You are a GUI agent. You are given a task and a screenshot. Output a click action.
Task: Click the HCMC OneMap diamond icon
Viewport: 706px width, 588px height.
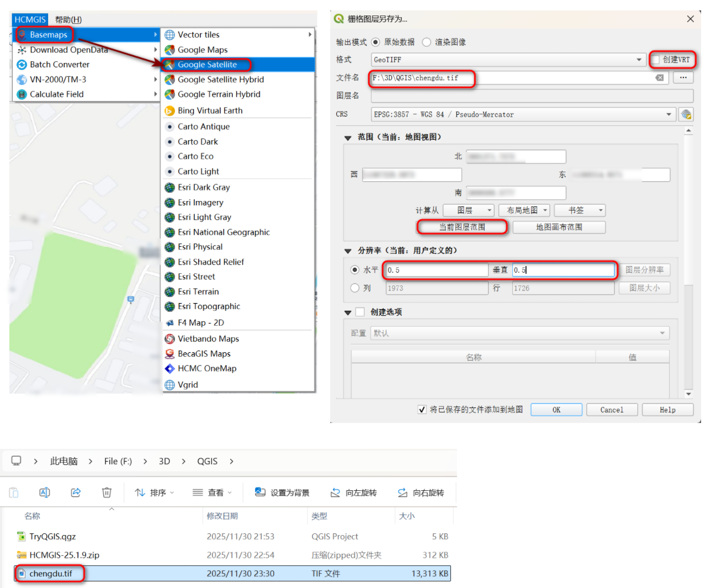(170, 369)
